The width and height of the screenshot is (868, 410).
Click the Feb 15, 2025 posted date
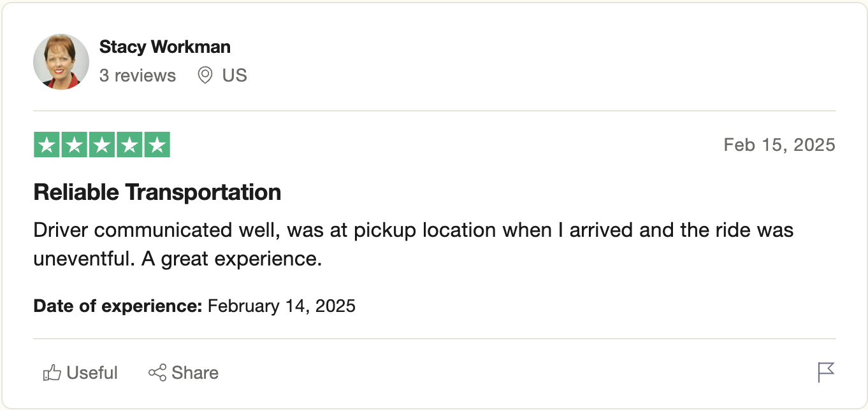pos(779,145)
